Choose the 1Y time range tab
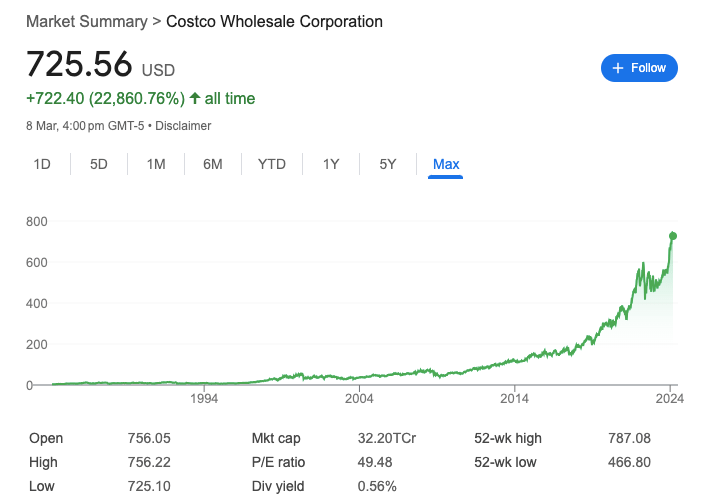709x501 pixels. [x=331, y=164]
